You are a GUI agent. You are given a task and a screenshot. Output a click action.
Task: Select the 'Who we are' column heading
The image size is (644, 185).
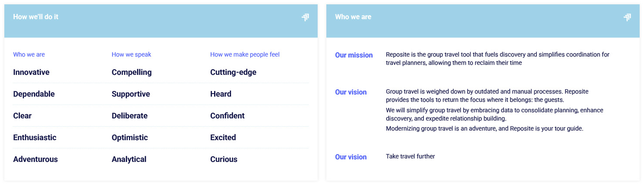(29, 54)
